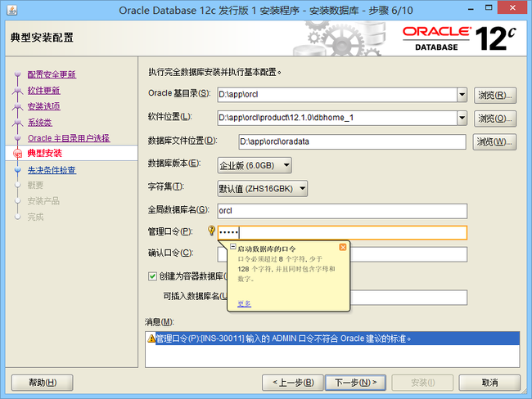Collapse the password tooltip with minus icon
532x399 pixels.
[x=233, y=246]
